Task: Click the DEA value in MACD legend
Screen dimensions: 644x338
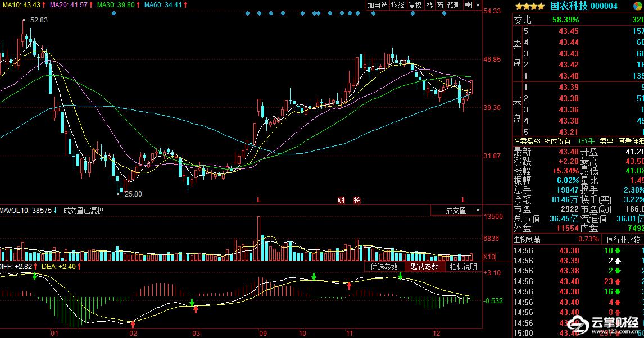Action: coord(62,267)
